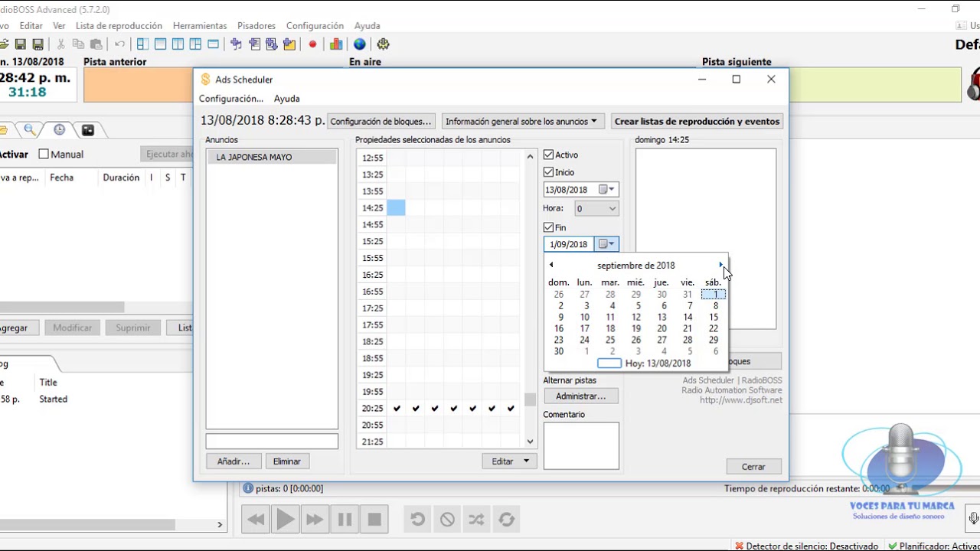Toggle the Fin checkbox
This screenshot has width=980, height=551.
(x=548, y=227)
